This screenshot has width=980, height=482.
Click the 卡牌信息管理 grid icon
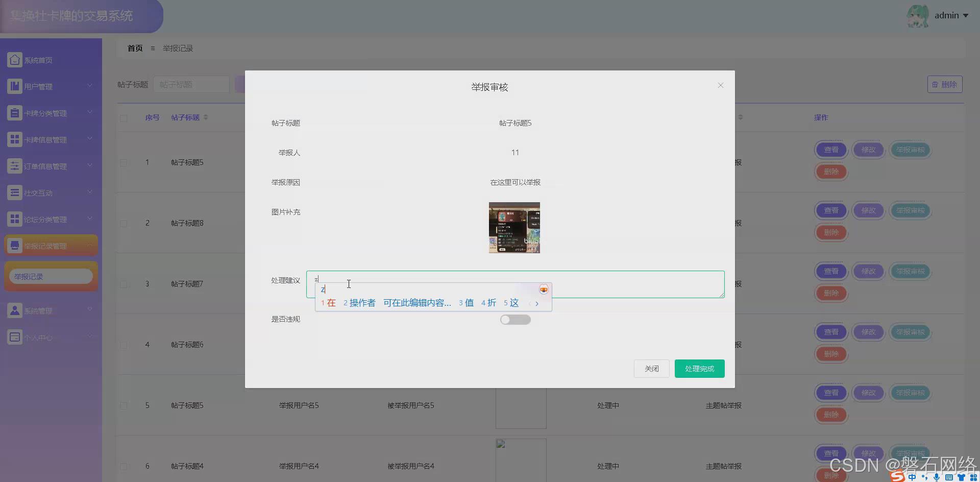(x=14, y=139)
